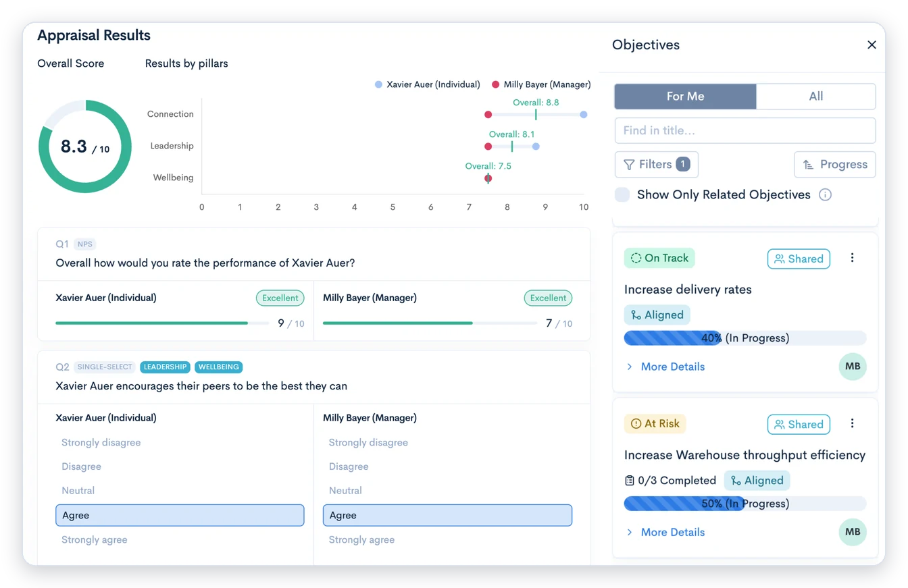Click the MB avatar on Warehouse throughput efficiency card

(x=853, y=532)
